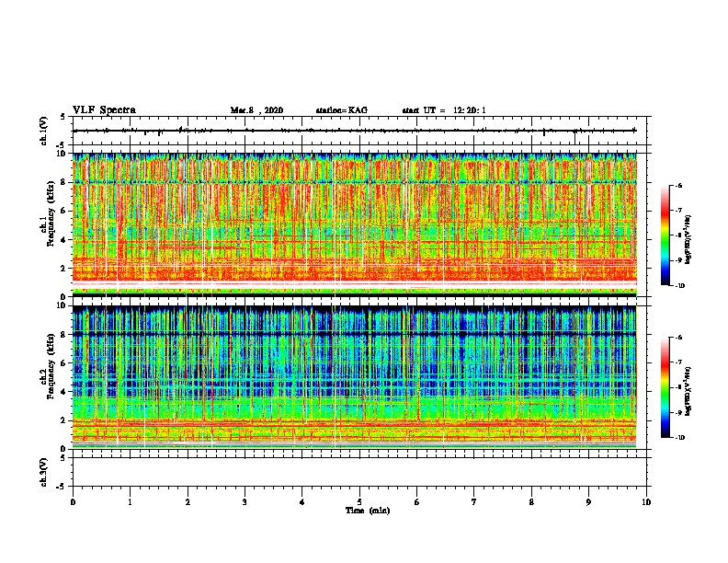Image resolution: width=728 pixels, height=563 pixels.
Task: Click the "-6" value on ch.2 colorbar
Action: pyautogui.click(x=678, y=338)
